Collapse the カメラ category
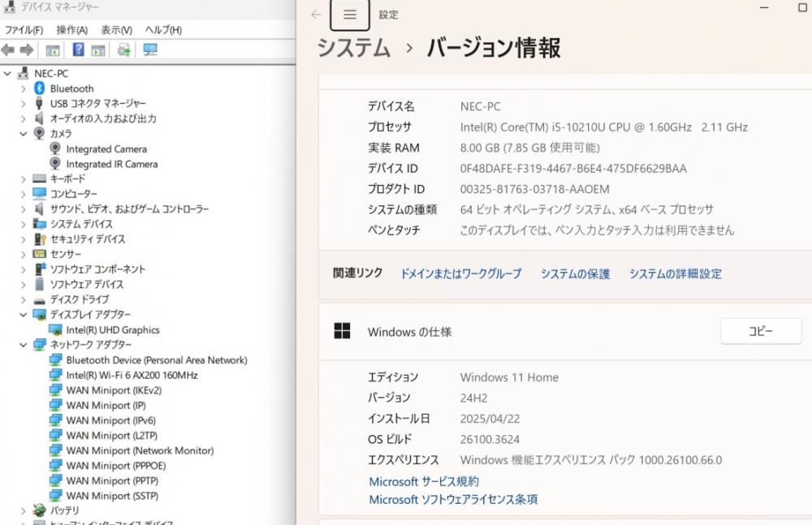This screenshot has height=525, width=812. pyautogui.click(x=24, y=134)
